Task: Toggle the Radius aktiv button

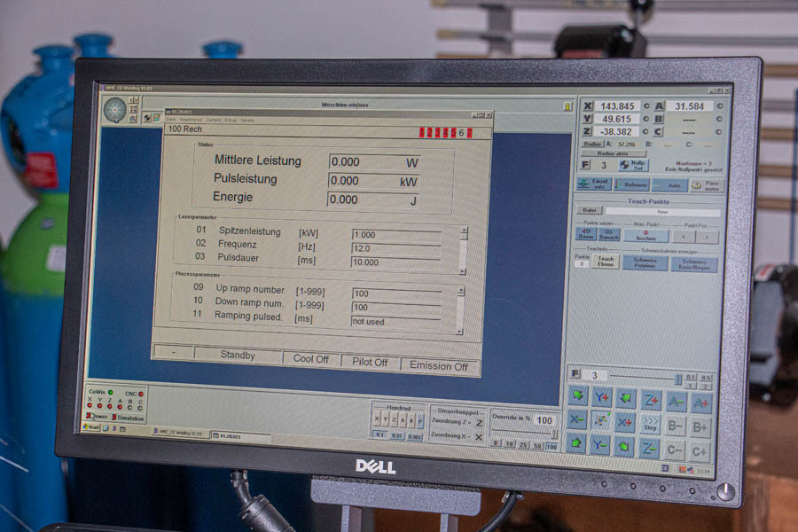Action: [614, 153]
